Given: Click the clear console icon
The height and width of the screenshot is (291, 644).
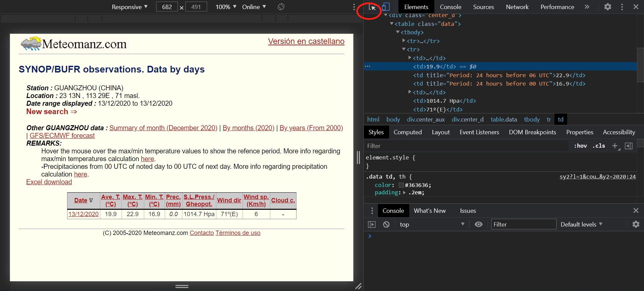Looking at the screenshot, I should [x=386, y=224].
